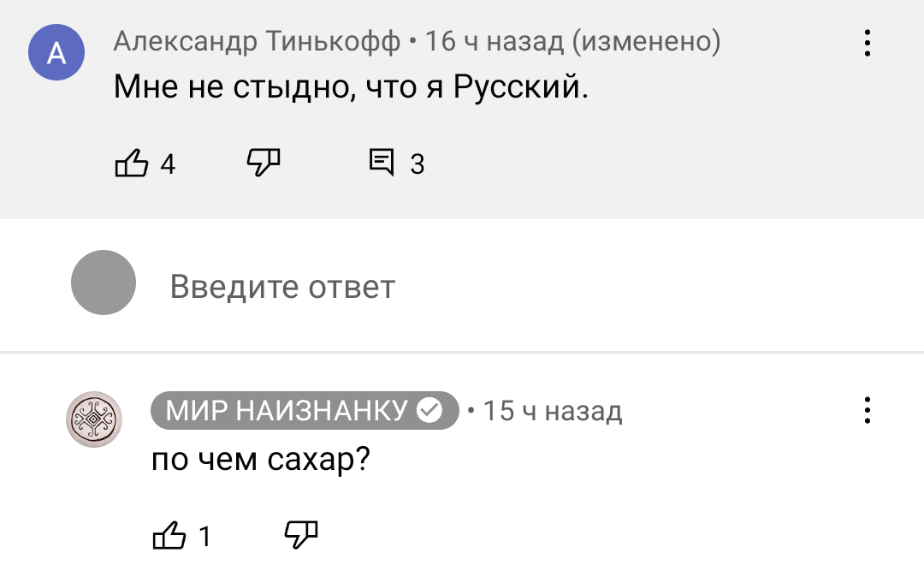Click the "16 ч назад (изменено)" timestamp
The height and width of the screenshot is (565, 924).
point(572,41)
